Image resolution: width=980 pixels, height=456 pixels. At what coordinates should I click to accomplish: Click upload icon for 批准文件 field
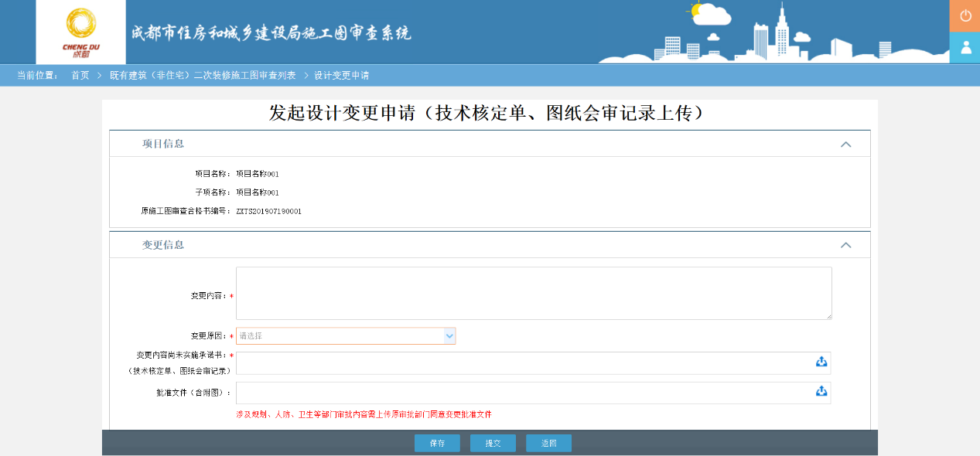pos(821,392)
